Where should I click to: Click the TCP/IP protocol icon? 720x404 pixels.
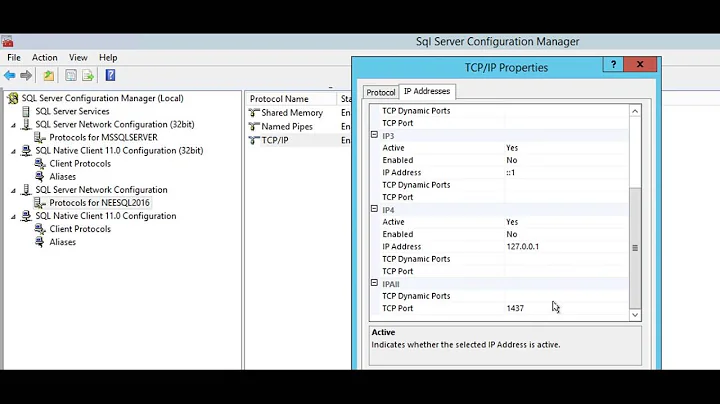254,140
